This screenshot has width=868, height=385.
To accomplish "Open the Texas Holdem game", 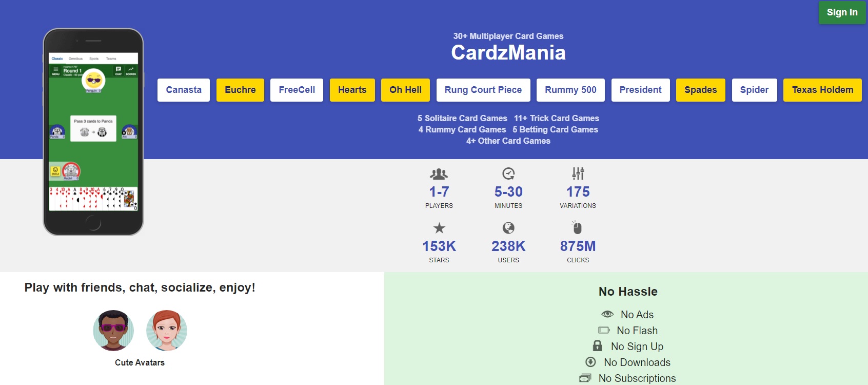I will click(x=822, y=90).
